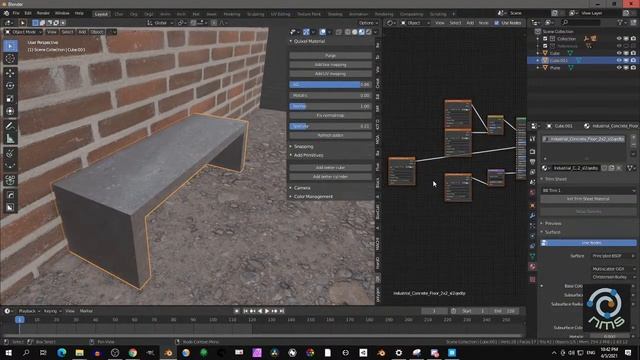Open the Help menu
640x360 pixels.
79,13
